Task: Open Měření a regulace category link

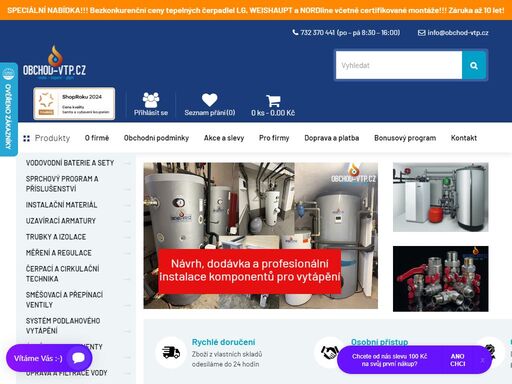Action: point(59,253)
